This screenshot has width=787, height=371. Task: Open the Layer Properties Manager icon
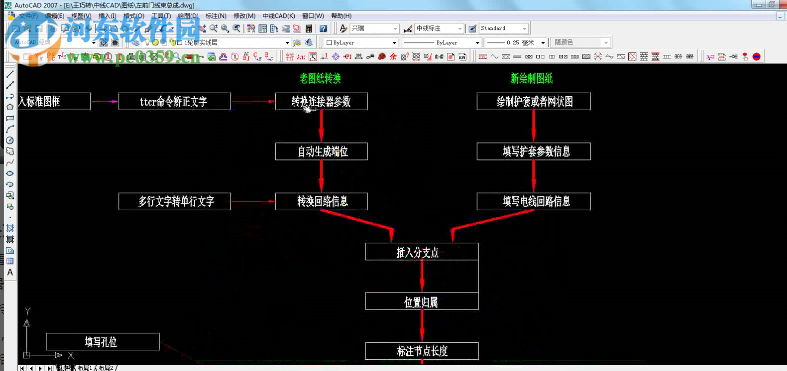136,43
